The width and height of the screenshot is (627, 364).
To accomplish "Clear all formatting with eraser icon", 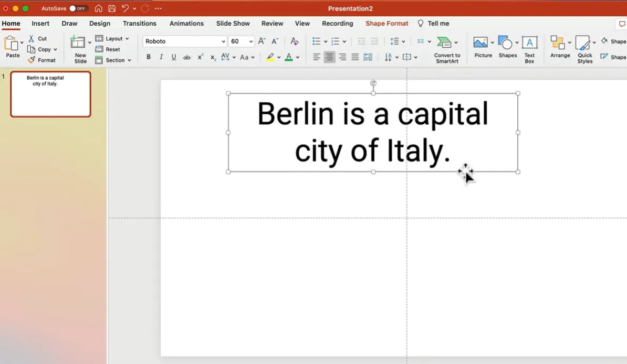I will [294, 41].
